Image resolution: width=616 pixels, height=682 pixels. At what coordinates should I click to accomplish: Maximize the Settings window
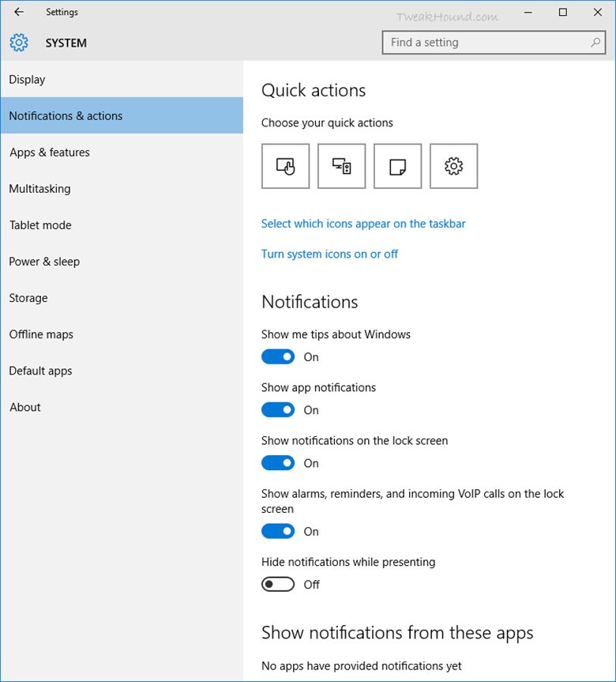point(562,12)
